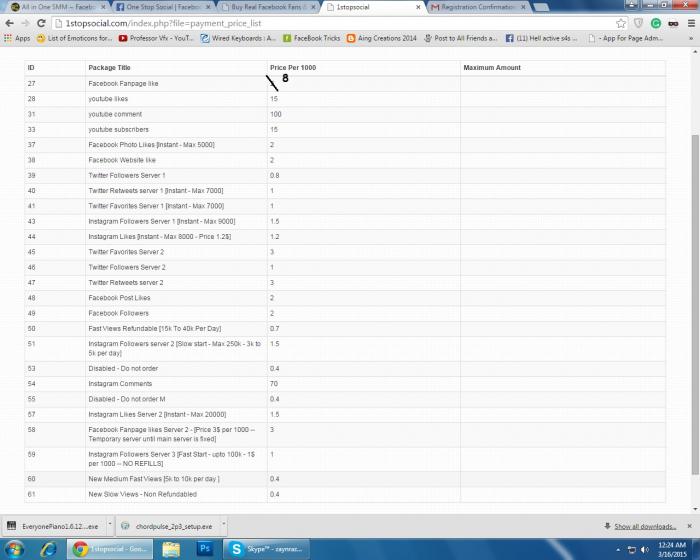The height and width of the screenshot is (560, 700).
Task: Click the page's vertical scrollbar thumb
Action: pyautogui.click(x=695, y=304)
